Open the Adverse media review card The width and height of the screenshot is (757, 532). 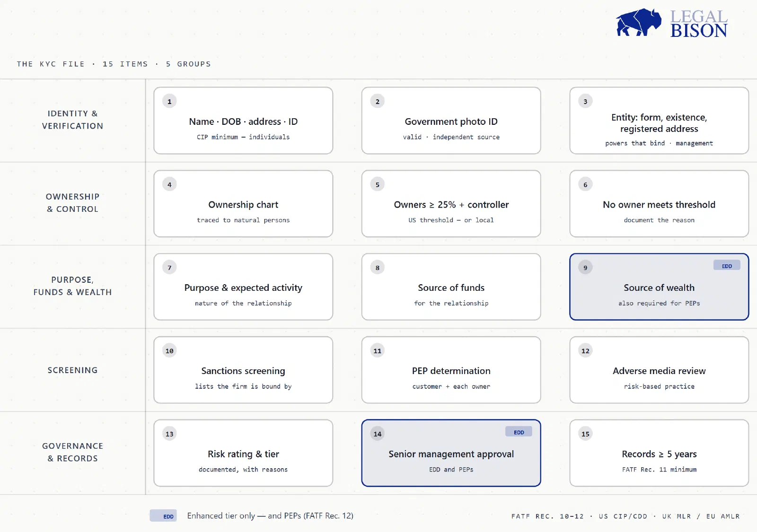[659, 370]
